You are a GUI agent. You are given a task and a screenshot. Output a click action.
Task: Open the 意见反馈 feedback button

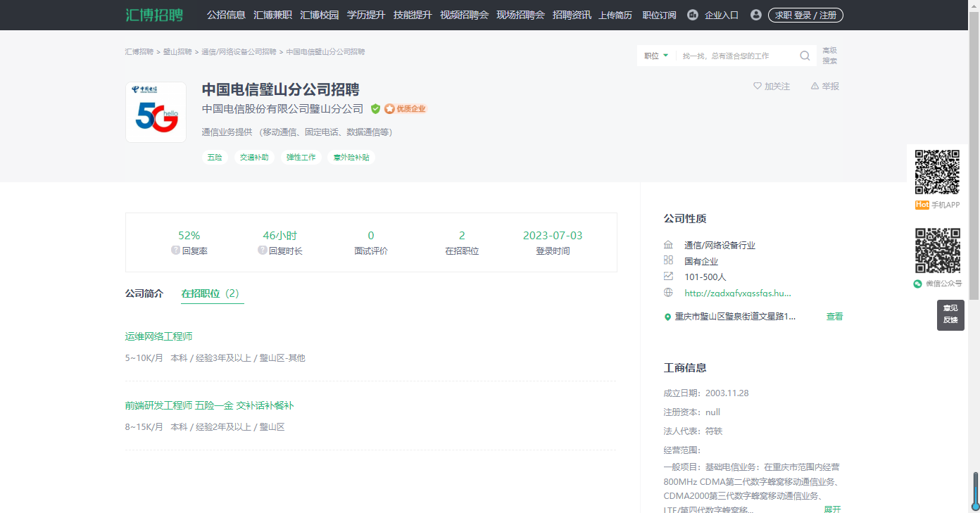coord(950,315)
